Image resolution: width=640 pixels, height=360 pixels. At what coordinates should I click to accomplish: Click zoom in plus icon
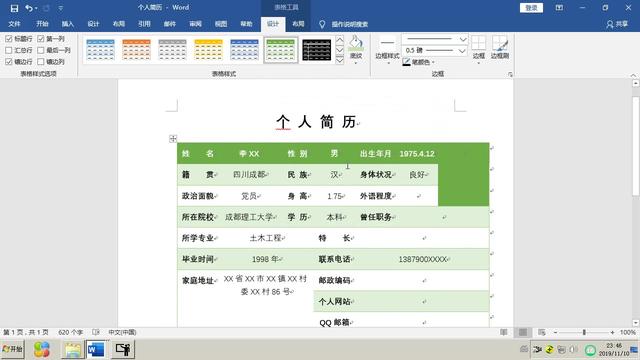pos(613,332)
